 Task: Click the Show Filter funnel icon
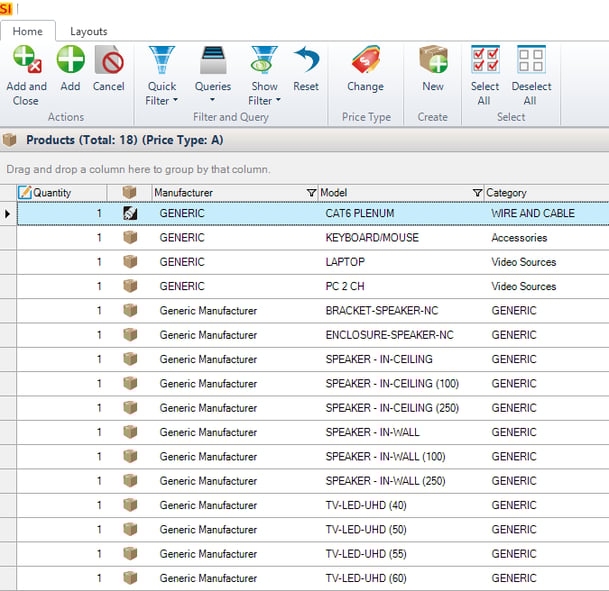pyautogui.click(x=264, y=59)
